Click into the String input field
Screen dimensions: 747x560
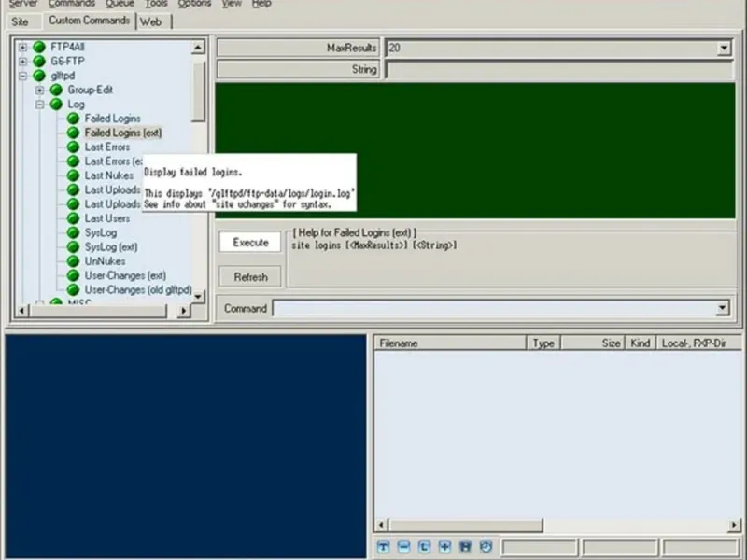point(559,69)
